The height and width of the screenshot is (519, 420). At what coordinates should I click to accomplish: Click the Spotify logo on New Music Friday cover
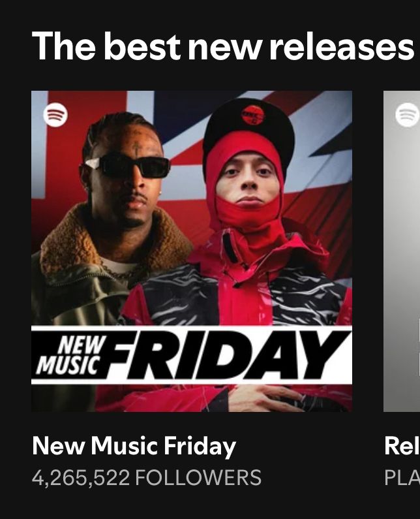[55, 114]
